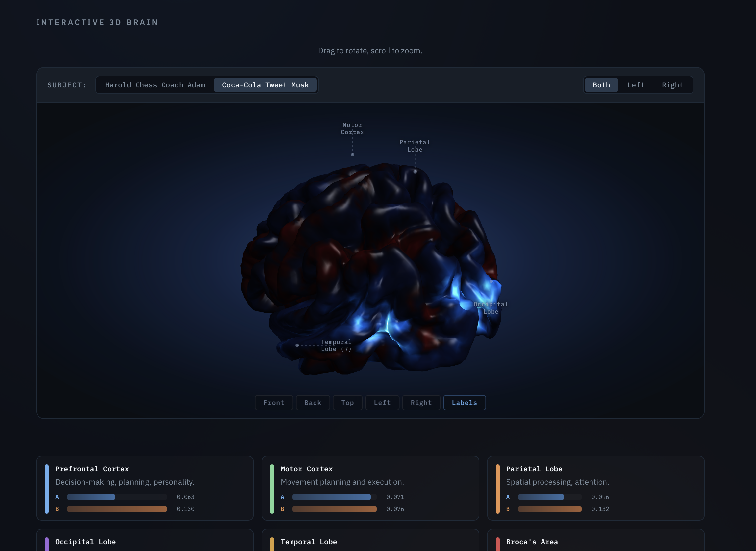Open the Parietal Lobe card title
This screenshot has width=756, height=551.
534,469
